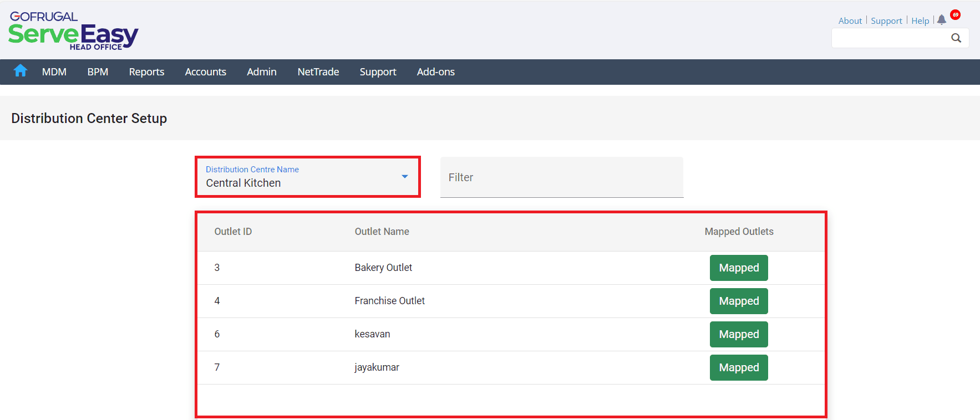Open the Add-ons menu
980x420 pixels.
tap(435, 72)
